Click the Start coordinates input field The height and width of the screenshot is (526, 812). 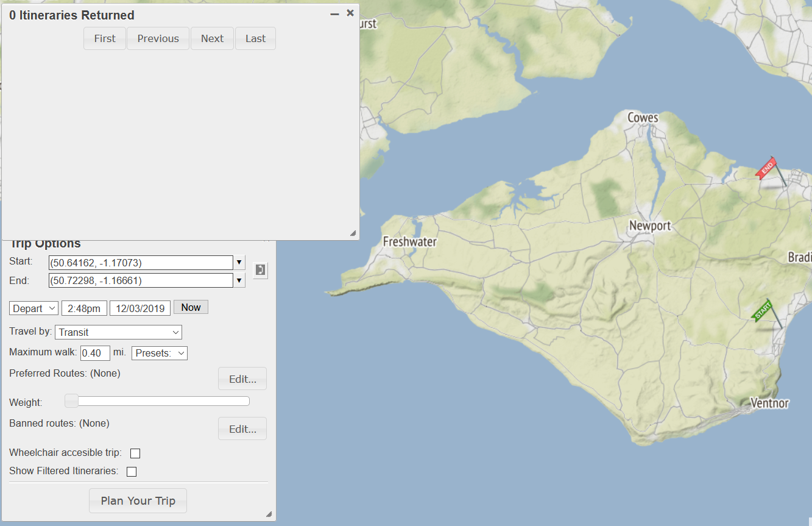pyautogui.click(x=141, y=263)
